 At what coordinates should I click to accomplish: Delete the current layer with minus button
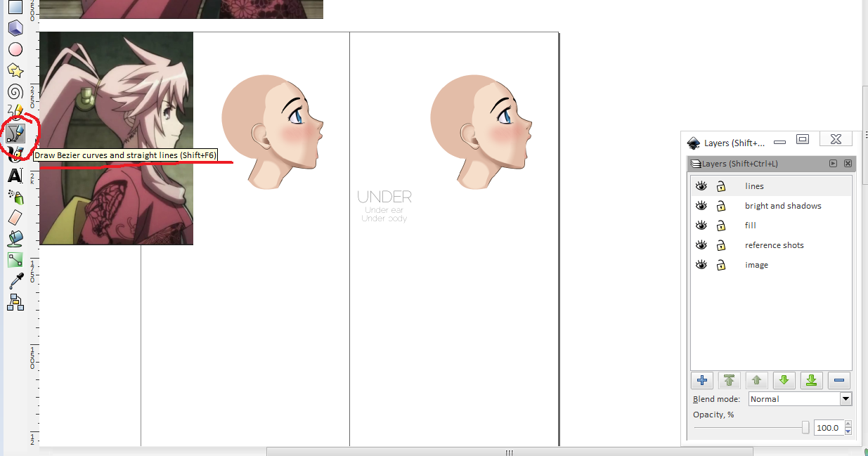coord(838,381)
